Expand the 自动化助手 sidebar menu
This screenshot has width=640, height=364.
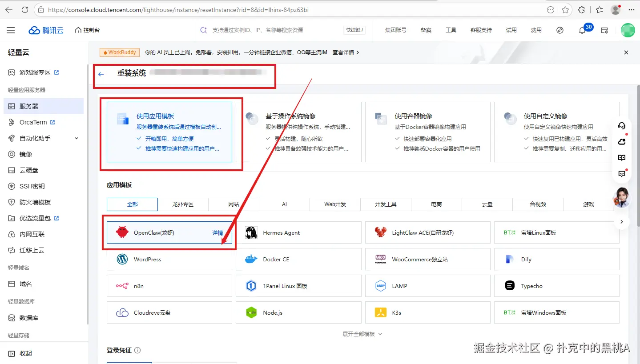[x=44, y=138]
